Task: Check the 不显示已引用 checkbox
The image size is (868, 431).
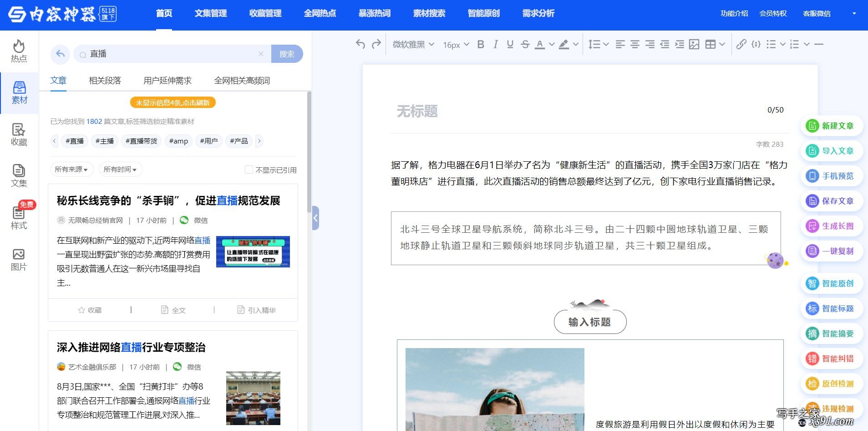Action: 249,169
